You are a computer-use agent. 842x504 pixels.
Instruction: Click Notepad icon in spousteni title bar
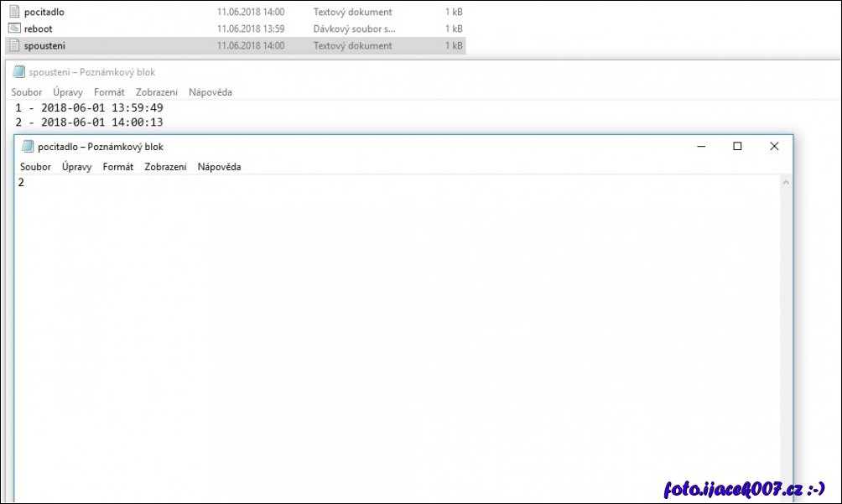coord(18,72)
